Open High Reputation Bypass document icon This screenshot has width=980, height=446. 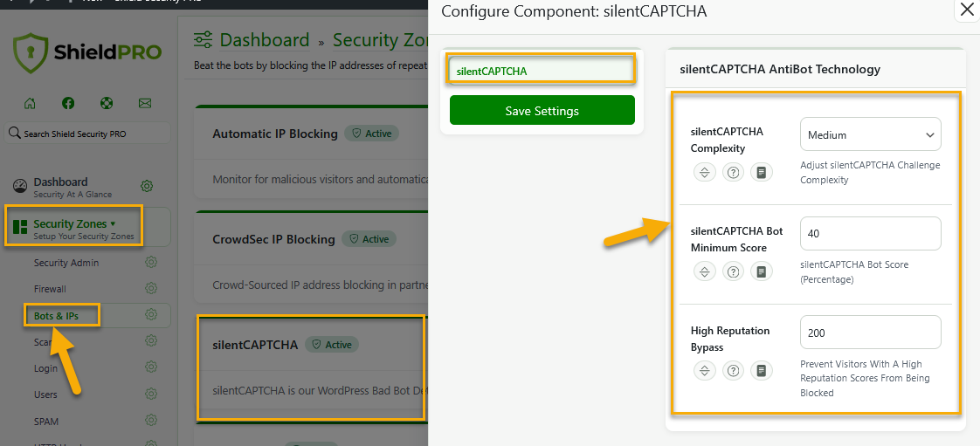[x=762, y=370]
